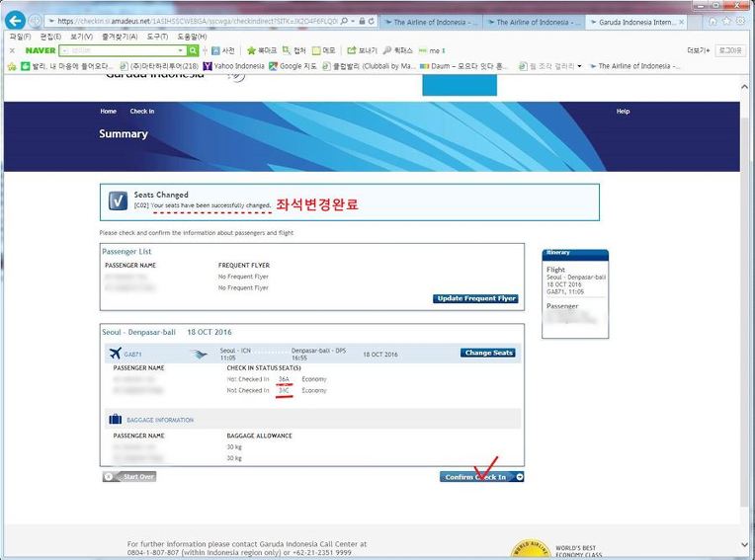Open the 클럽발리 (Clubbali) bookmark
Image resolution: width=755 pixels, height=560 pixels.
point(369,66)
